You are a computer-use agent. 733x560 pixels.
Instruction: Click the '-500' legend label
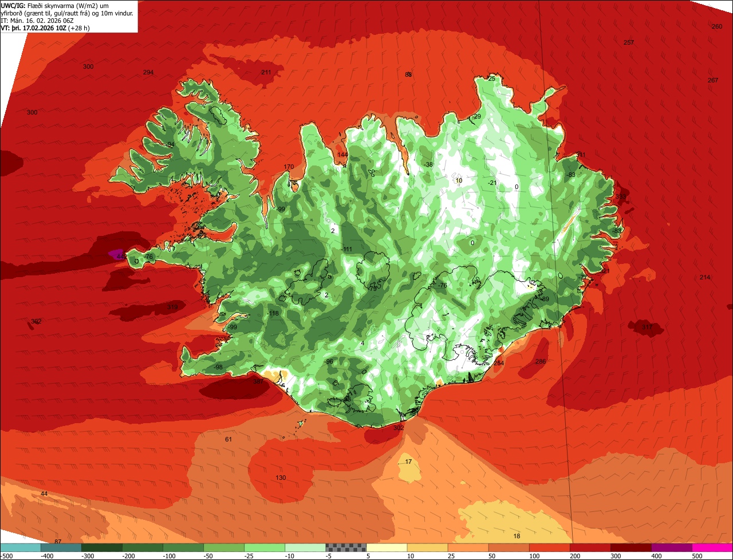tap(6, 556)
